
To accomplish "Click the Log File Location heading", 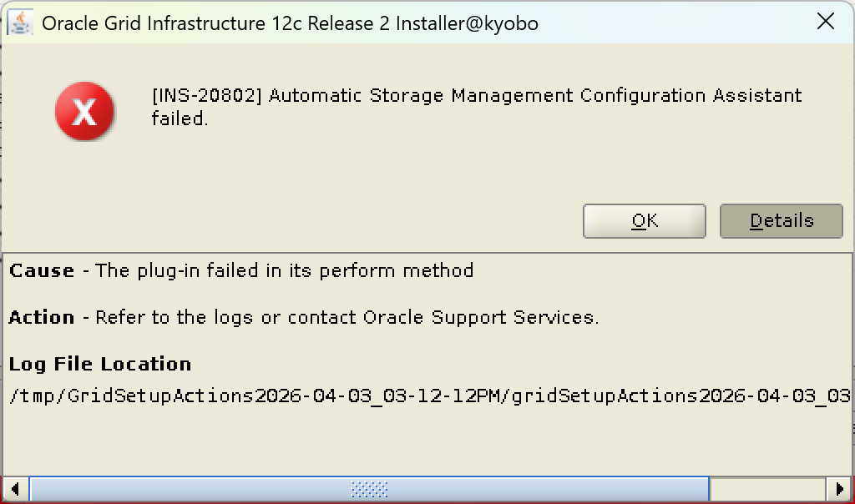I will click(100, 364).
